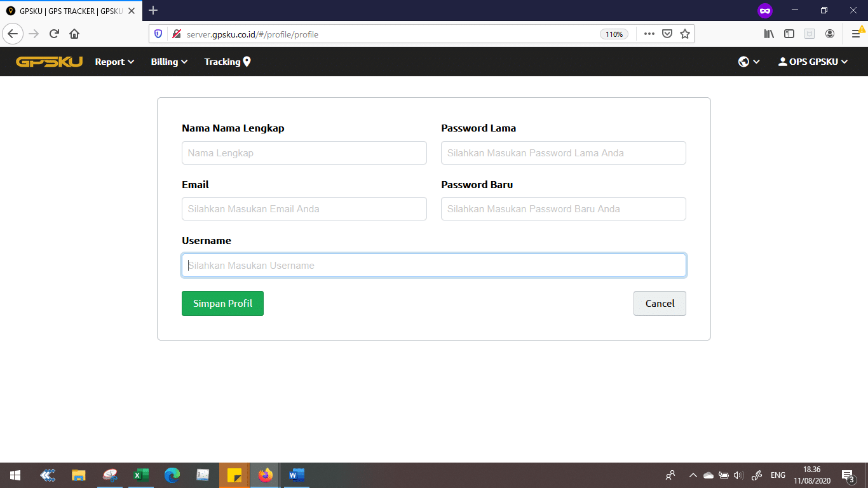The image size is (868, 488).
Task: View insecure connection site information
Action: [x=176, y=34]
